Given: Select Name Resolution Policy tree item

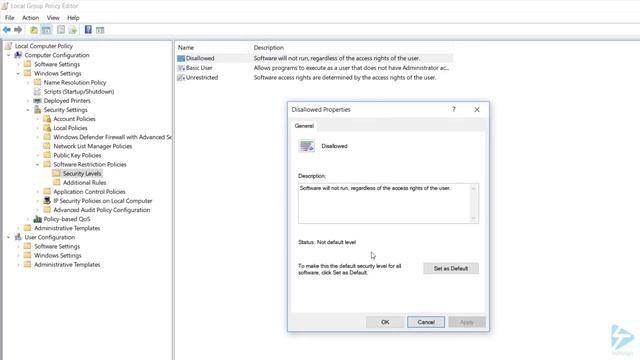Looking at the screenshot, I should pyautogui.click(x=75, y=82).
